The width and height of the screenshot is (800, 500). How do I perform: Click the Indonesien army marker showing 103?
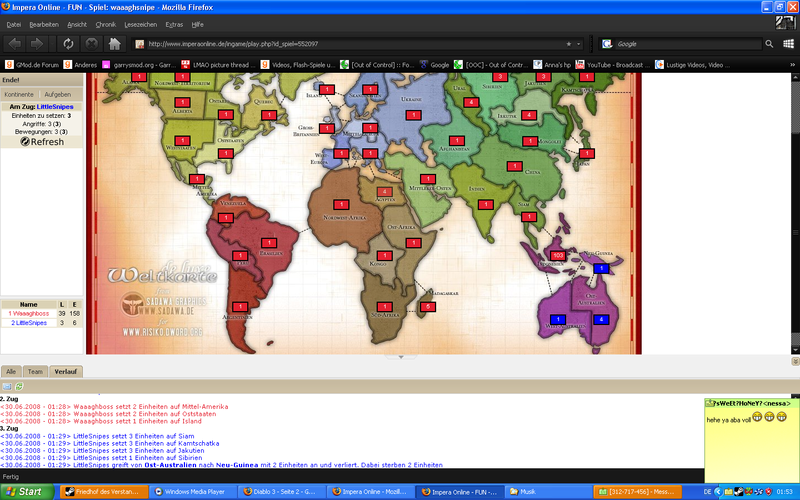[x=558, y=256]
